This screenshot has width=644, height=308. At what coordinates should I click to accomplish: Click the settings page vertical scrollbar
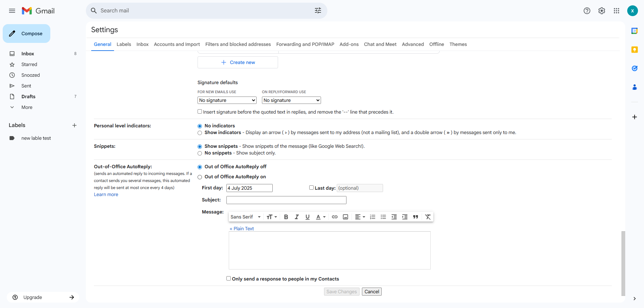[623, 263]
